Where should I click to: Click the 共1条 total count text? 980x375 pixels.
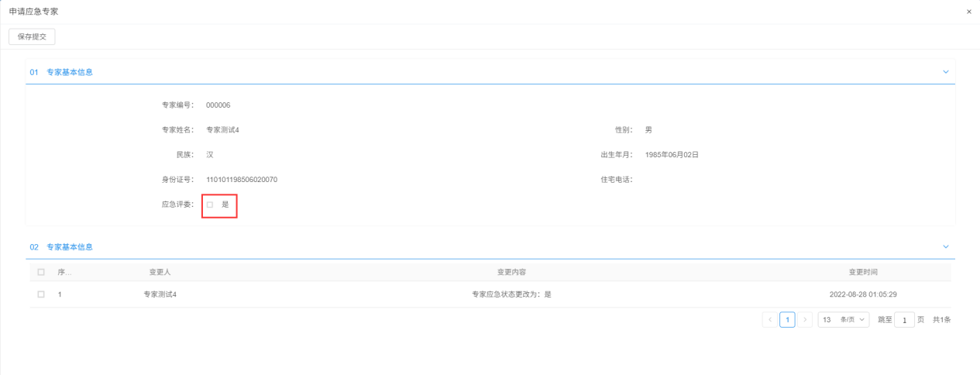point(941,320)
